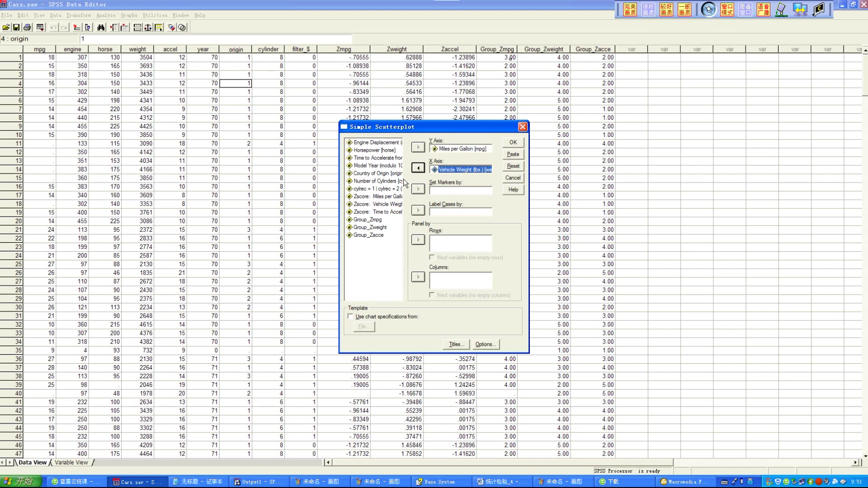
Task: Click arrow button removing X Axis variable
Action: (x=418, y=168)
